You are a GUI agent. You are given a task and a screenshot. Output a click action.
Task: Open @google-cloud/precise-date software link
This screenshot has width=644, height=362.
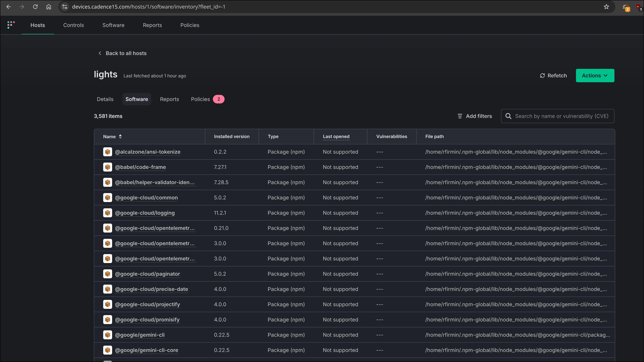click(x=152, y=289)
